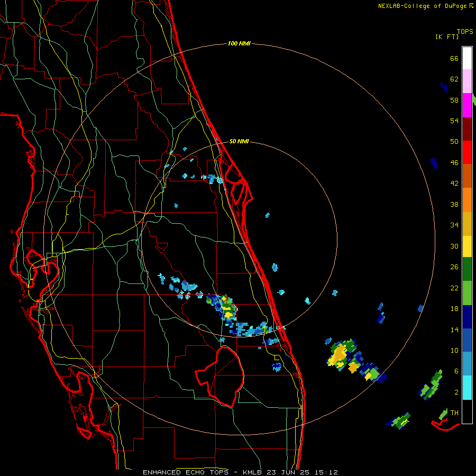Select the TH threshold label in the legend
476x476 pixels.
454,413
